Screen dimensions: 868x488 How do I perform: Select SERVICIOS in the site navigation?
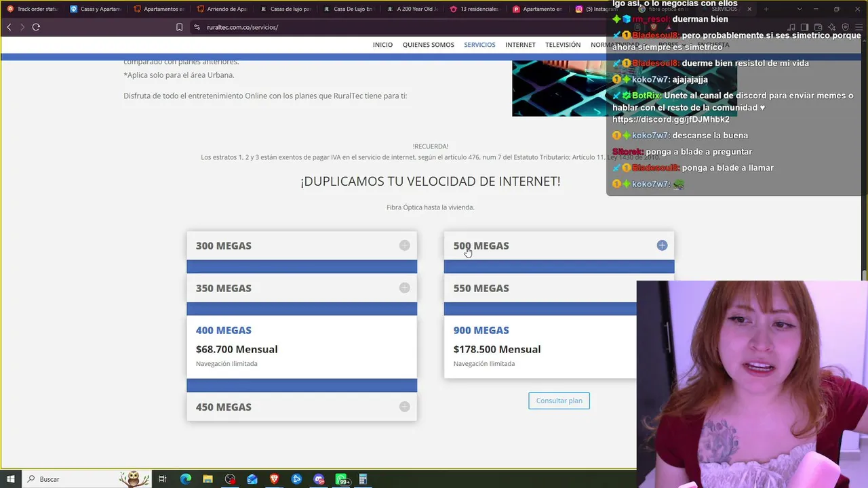point(479,45)
